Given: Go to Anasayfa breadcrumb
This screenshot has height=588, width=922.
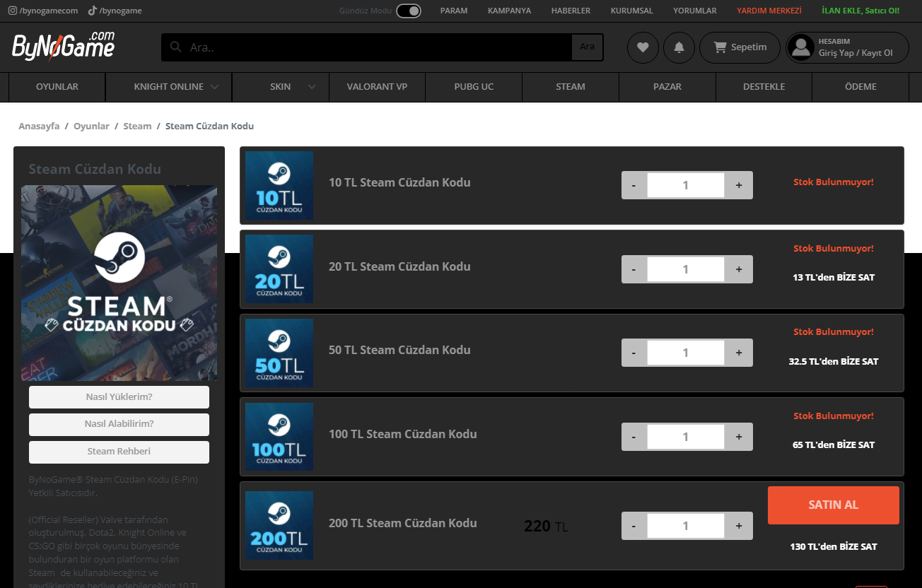Looking at the screenshot, I should (x=39, y=127).
